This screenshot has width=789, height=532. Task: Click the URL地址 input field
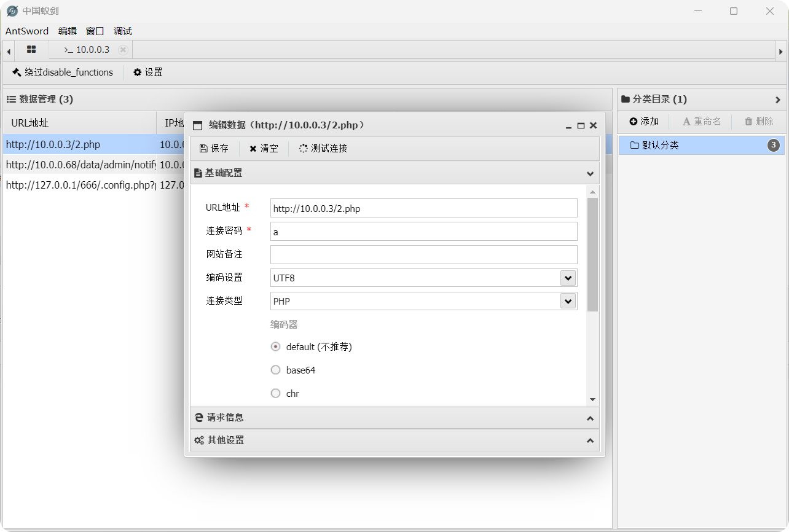coord(424,208)
